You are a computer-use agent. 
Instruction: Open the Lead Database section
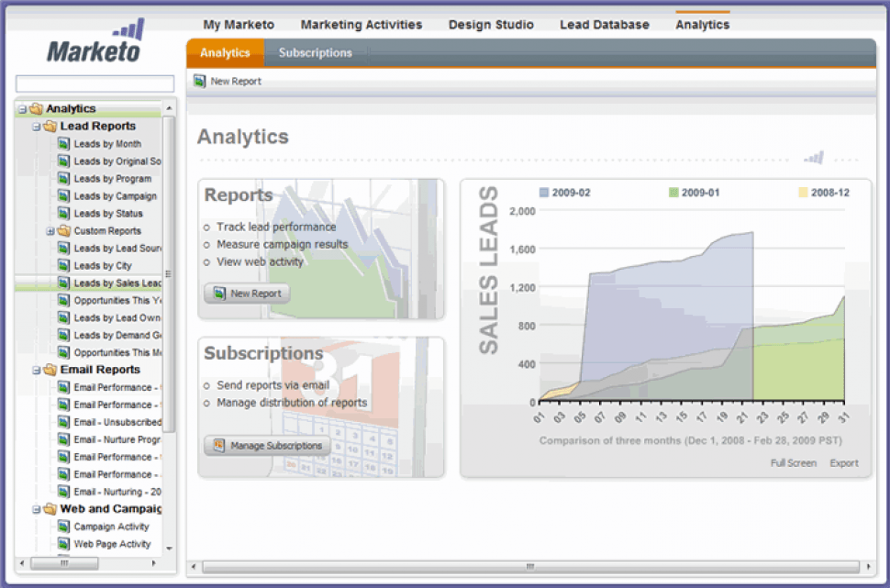click(605, 25)
